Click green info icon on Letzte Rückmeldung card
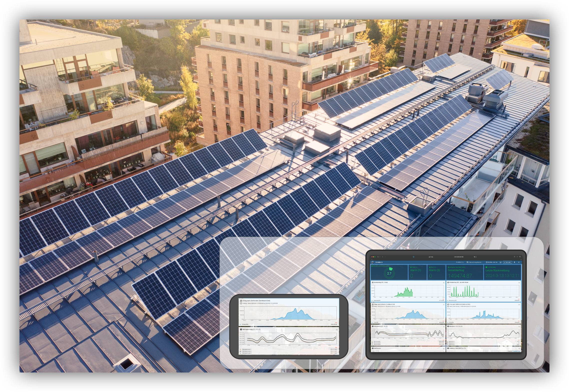 click(486, 267)
